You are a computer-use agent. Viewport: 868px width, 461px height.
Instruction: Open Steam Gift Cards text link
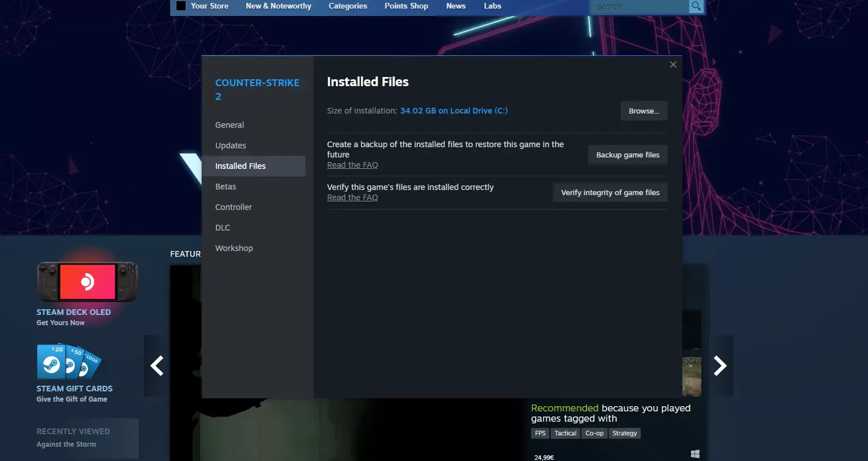[x=74, y=389]
